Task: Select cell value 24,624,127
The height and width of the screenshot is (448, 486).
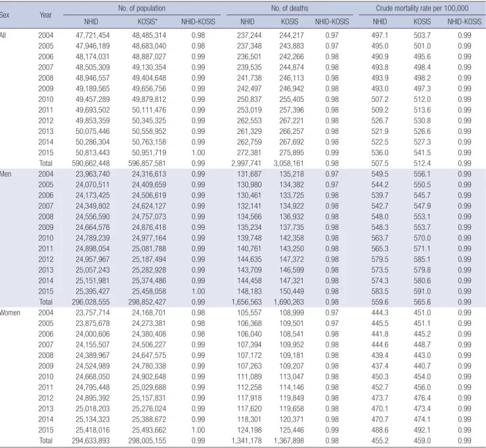Action: click(149, 206)
